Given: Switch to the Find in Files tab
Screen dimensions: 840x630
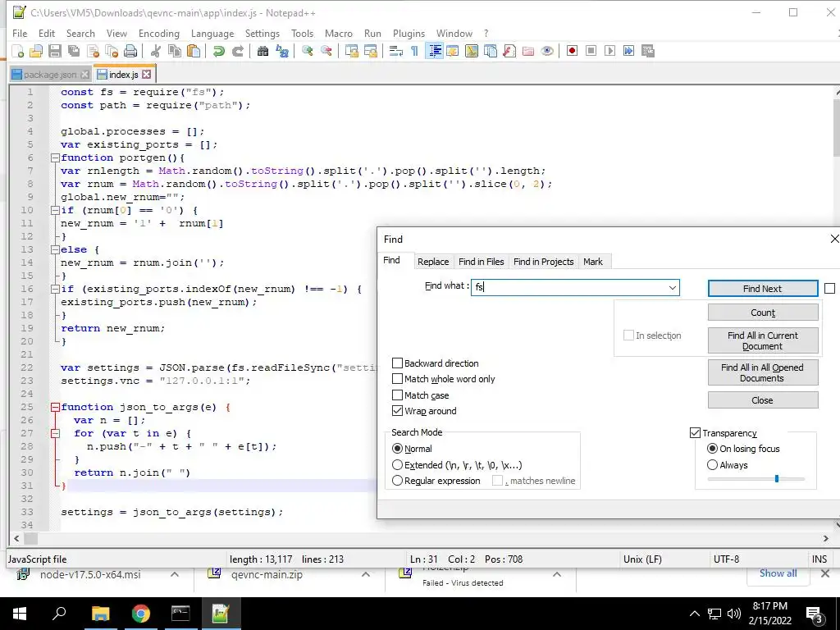Looking at the screenshot, I should pos(481,262).
